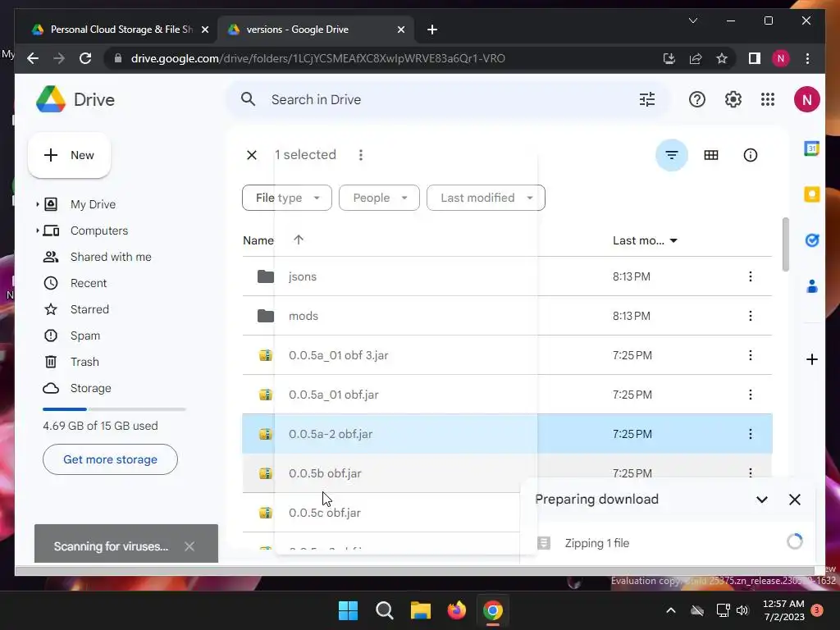Viewport: 840px width, 630px height.
Task: Toggle Chrome side panel
Action: 755,58
